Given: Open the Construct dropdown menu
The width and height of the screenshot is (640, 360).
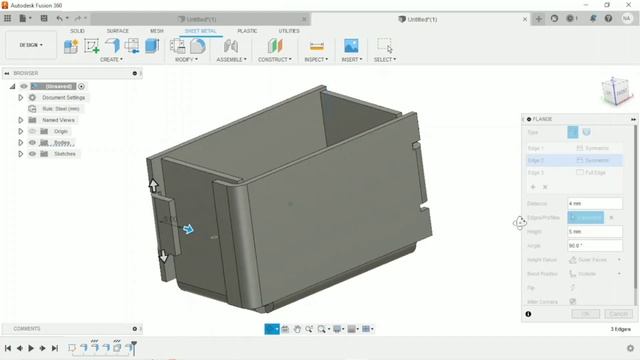Looking at the screenshot, I should click(x=275, y=60).
